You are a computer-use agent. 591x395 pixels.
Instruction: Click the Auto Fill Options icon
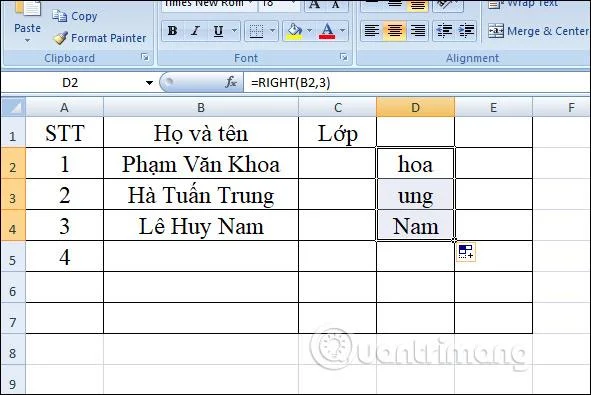tap(466, 252)
